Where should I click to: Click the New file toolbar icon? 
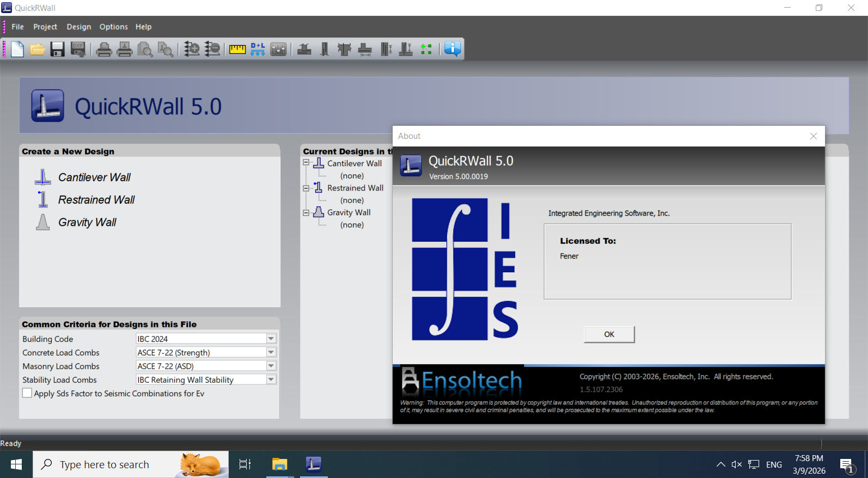coord(17,49)
